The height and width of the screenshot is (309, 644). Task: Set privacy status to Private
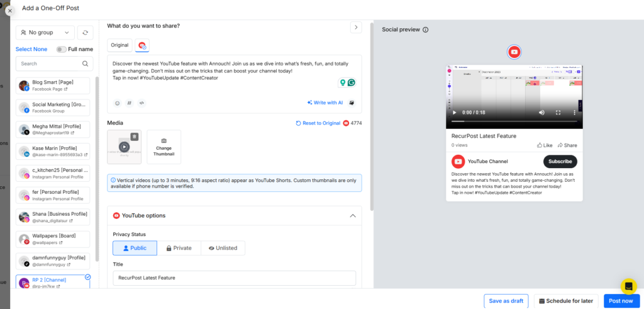179,248
